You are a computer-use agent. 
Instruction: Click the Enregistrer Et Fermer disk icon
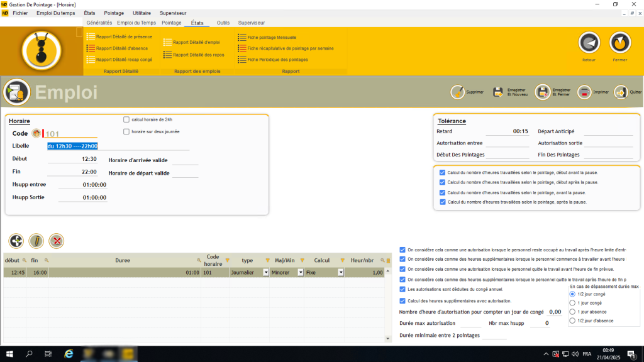pos(542,92)
